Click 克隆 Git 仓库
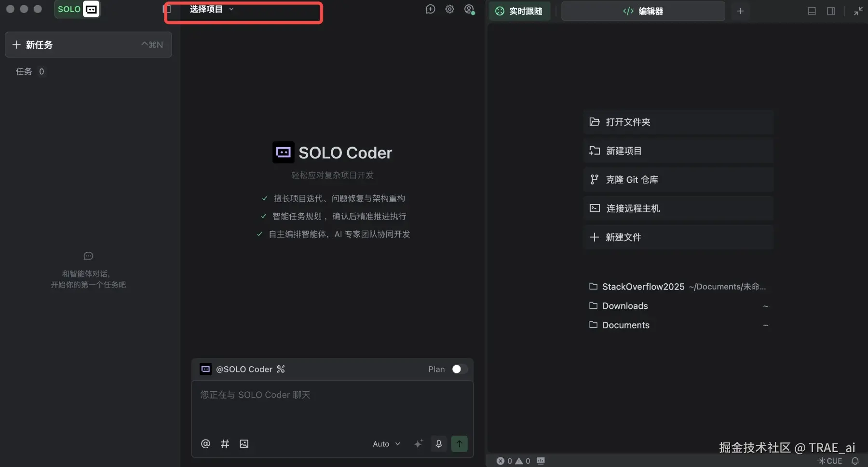Viewport: 868px width, 467px height. point(678,179)
